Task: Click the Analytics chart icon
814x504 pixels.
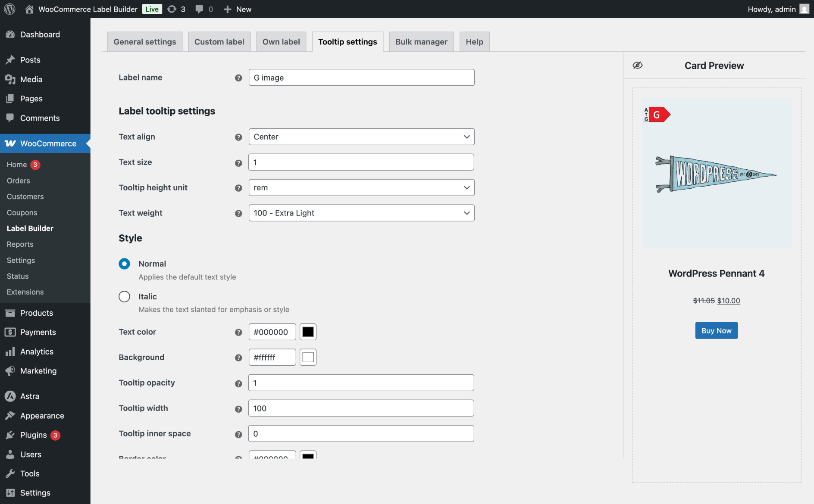Action: (10, 352)
